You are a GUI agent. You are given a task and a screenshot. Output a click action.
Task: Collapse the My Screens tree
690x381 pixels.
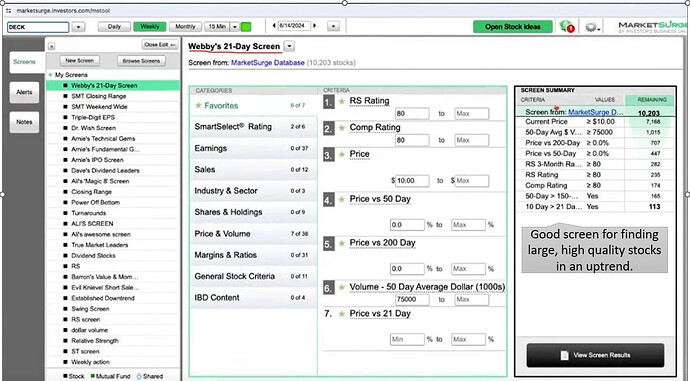coord(51,75)
